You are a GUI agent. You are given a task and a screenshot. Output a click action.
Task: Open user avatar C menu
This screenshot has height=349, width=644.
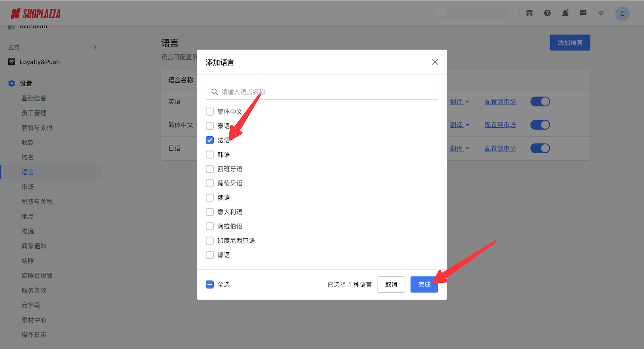(x=622, y=14)
